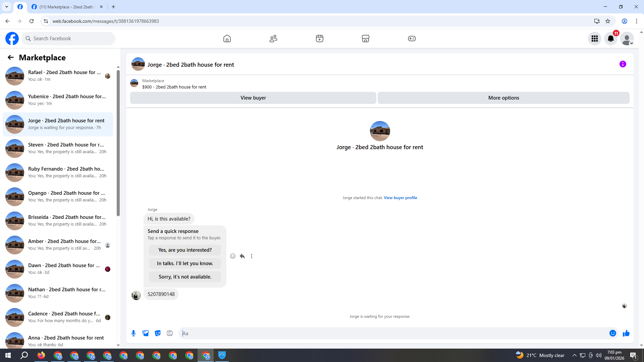Open the emoji picker in message box
The height and width of the screenshot is (362, 644).
click(x=612, y=333)
